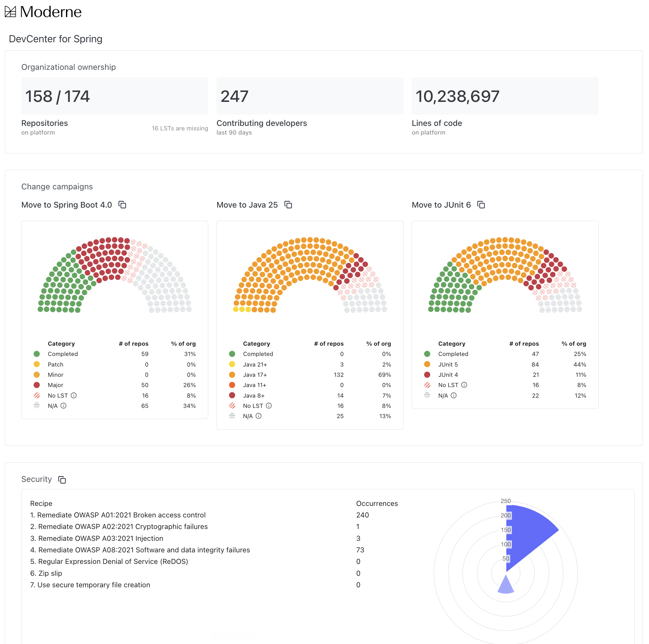This screenshot has width=649, height=644.
Task: Copy the Move to Spring Boot 4.0 campaign
Action: (x=122, y=205)
